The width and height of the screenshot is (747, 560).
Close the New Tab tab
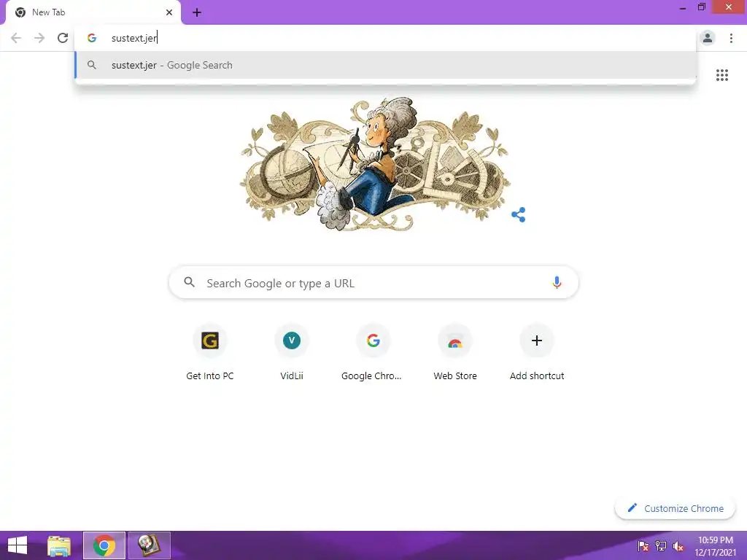click(x=169, y=12)
